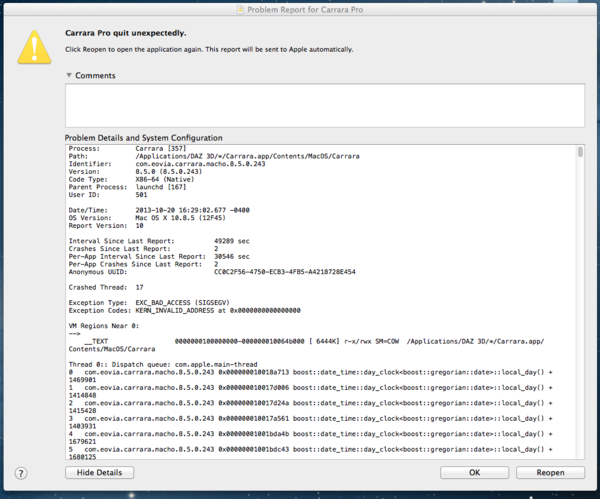Click stack frame 0 with address 0x000000010018a713

coord(310,372)
